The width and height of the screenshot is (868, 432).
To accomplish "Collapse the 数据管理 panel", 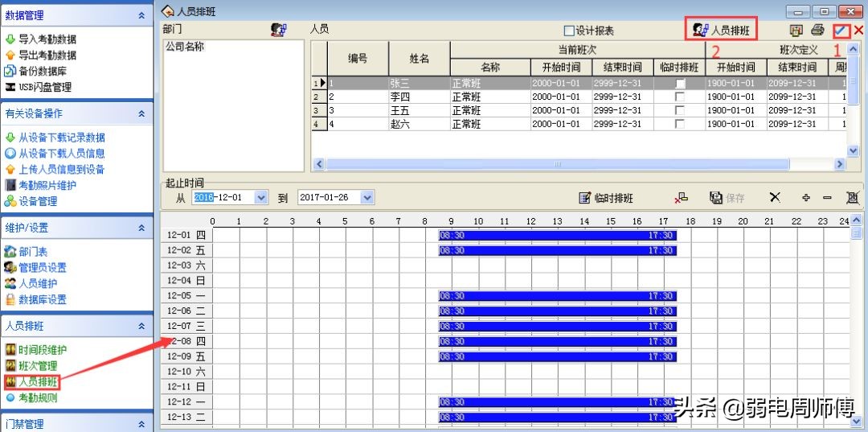I will point(141,16).
